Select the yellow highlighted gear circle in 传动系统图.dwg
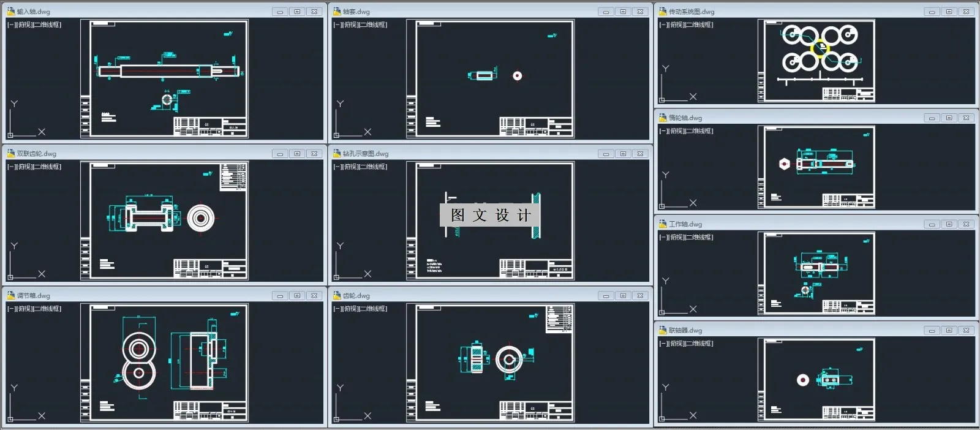Screen dimensions: 980x430 (x=819, y=48)
